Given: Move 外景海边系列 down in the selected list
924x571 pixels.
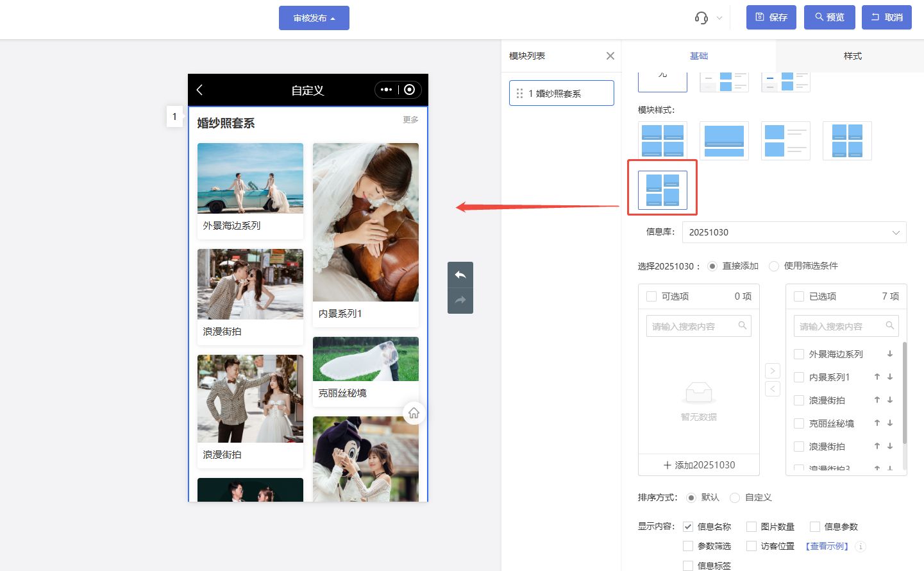Looking at the screenshot, I should 890,354.
